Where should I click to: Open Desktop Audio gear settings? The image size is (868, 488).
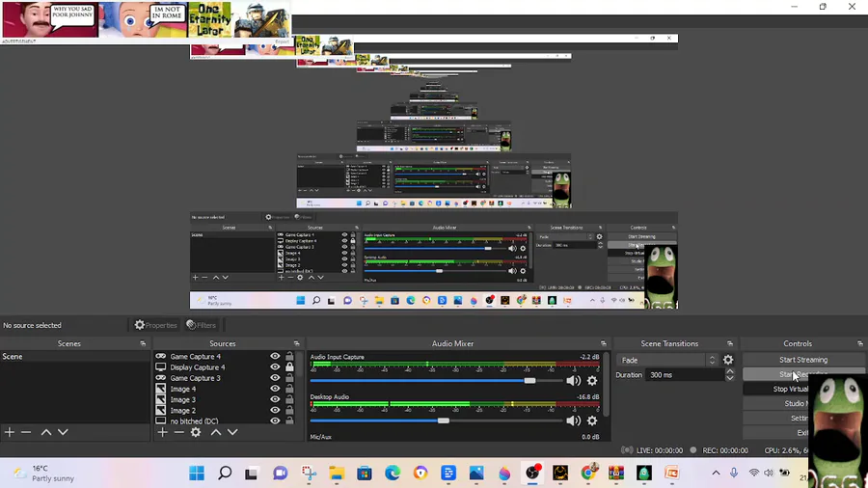point(592,420)
